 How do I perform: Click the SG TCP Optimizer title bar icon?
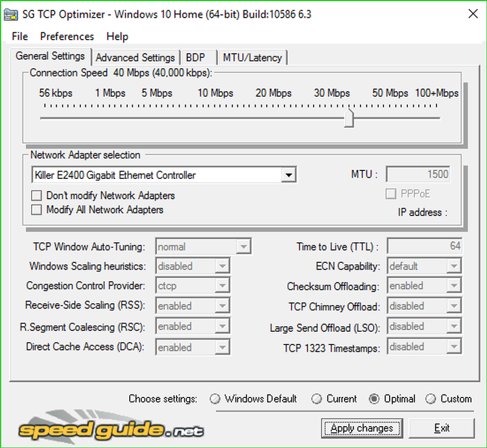coord(10,15)
